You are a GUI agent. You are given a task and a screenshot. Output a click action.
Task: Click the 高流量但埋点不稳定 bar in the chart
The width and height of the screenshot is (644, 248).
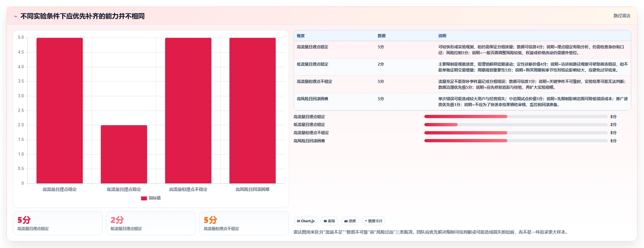[x=188, y=111]
